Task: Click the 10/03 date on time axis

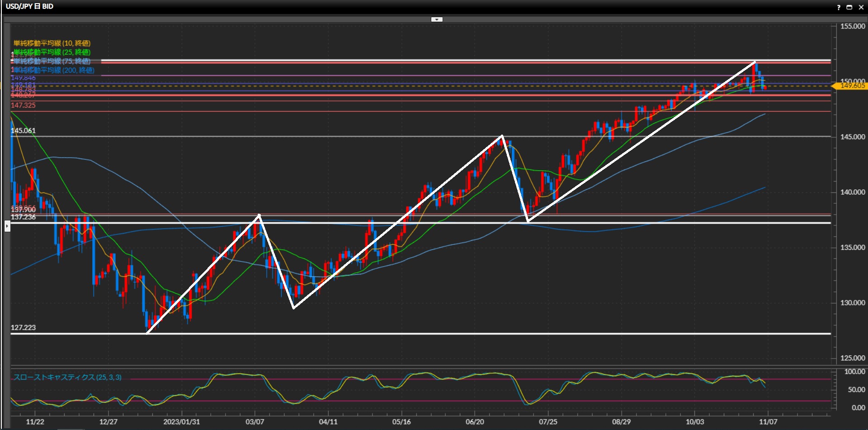Action: pyautogui.click(x=694, y=422)
